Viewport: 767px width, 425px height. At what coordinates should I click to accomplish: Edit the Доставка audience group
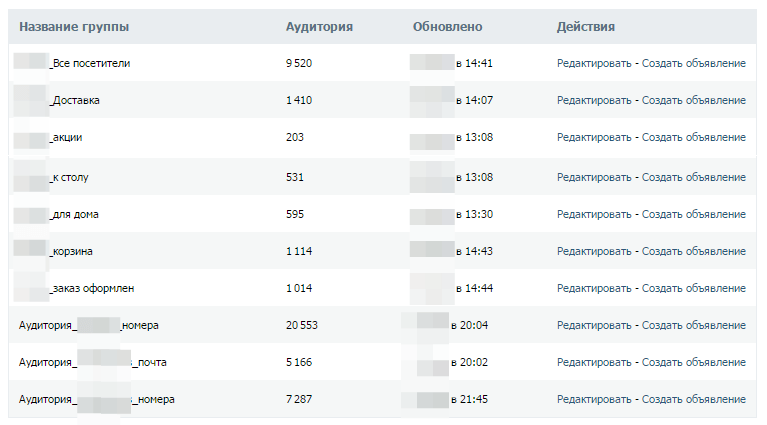(x=594, y=100)
